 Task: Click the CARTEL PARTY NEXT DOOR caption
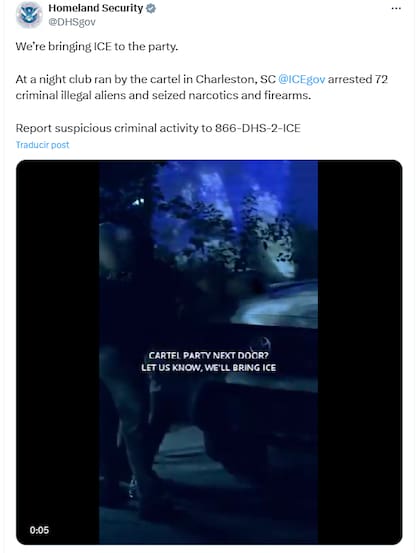click(208, 356)
